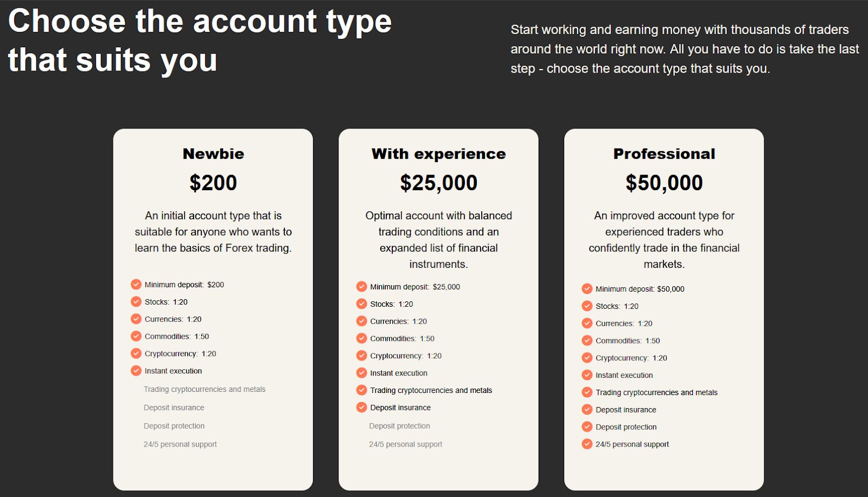
Task: Click the Newbie card description about Forex basics
Action: point(213,232)
